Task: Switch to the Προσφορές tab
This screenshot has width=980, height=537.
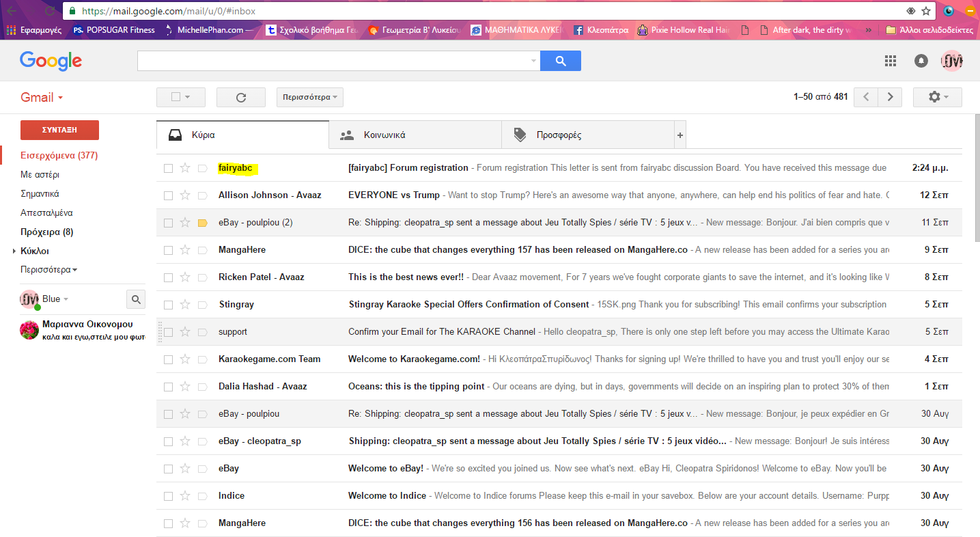Action: (588, 135)
